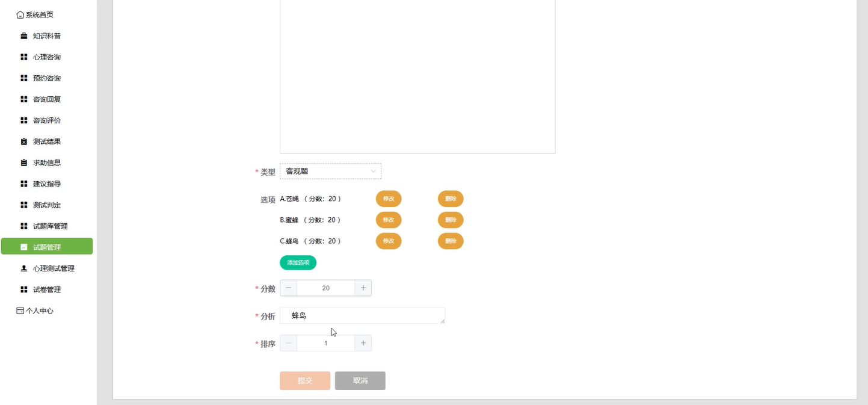868x405 pixels.
Task: Click 删除 beside option C.蜂鸟
Action: (450, 241)
